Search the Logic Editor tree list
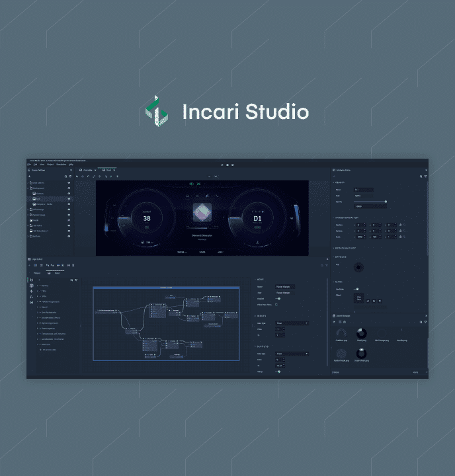This screenshot has height=476, width=455. 71,280
